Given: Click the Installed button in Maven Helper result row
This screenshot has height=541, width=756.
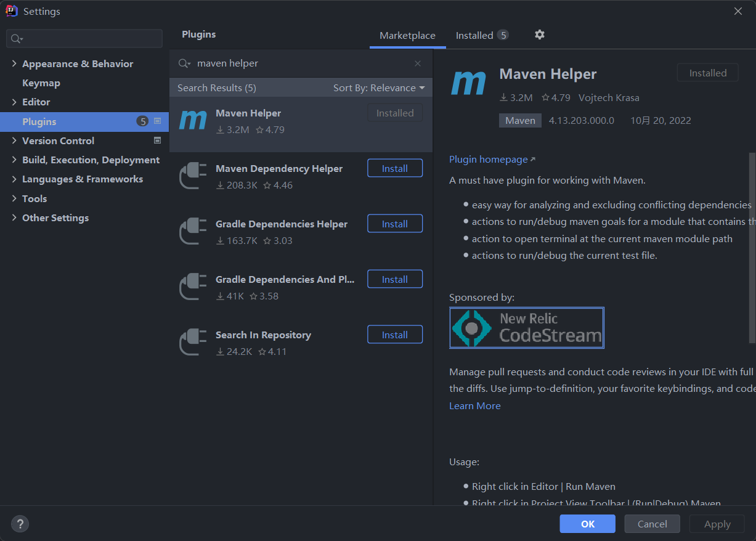Looking at the screenshot, I should [395, 113].
